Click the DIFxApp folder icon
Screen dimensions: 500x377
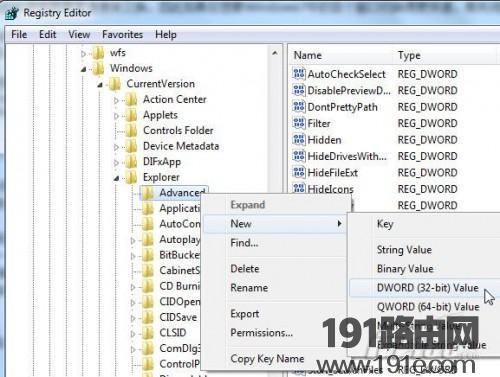click(x=131, y=162)
